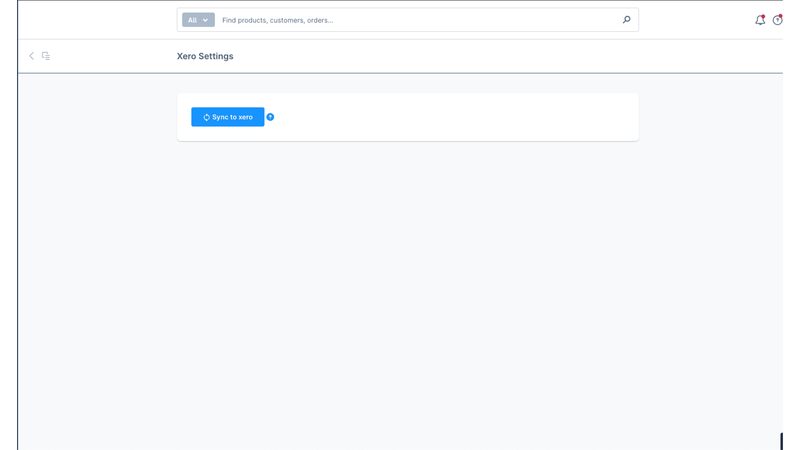Click the circular arrow icon right of the bell
800x450 pixels.
pyautogui.click(x=777, y=20)
